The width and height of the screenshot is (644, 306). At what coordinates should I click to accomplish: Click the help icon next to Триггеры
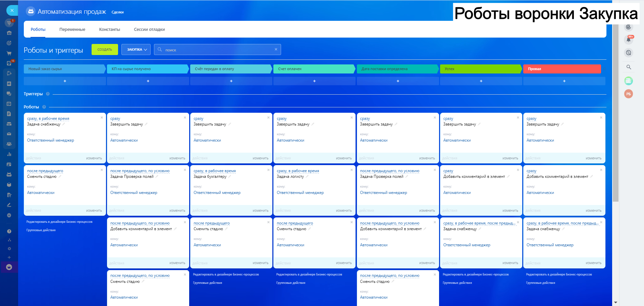point(48,94)
